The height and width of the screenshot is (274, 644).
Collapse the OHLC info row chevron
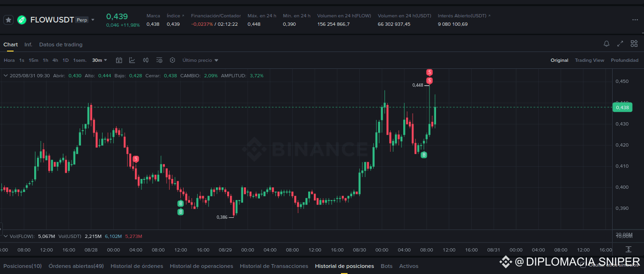point(6,75)
